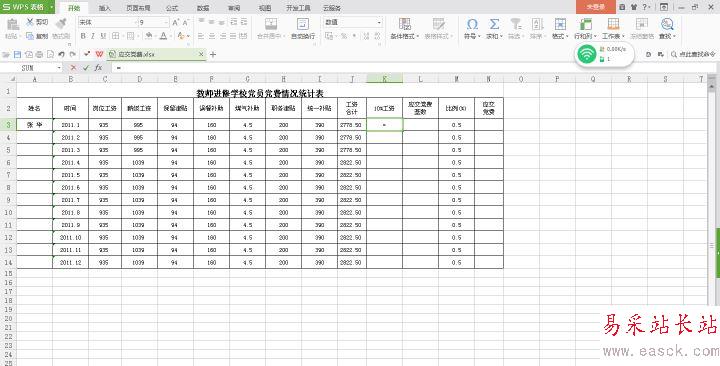Confirm formula entry with green check

pyautogui.click(x=86, y=68)
